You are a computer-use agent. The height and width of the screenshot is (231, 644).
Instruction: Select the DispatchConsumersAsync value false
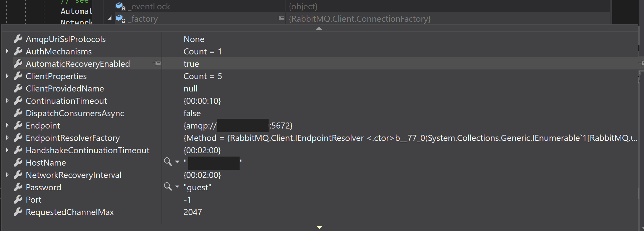[192, 113]
